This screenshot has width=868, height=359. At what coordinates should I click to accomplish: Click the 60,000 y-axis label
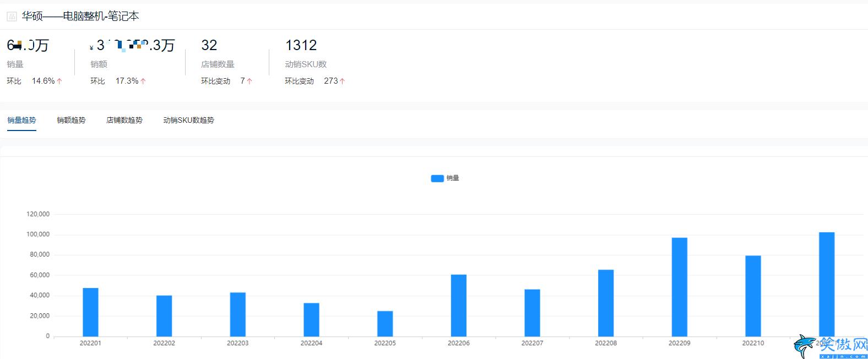click(40, 275)
